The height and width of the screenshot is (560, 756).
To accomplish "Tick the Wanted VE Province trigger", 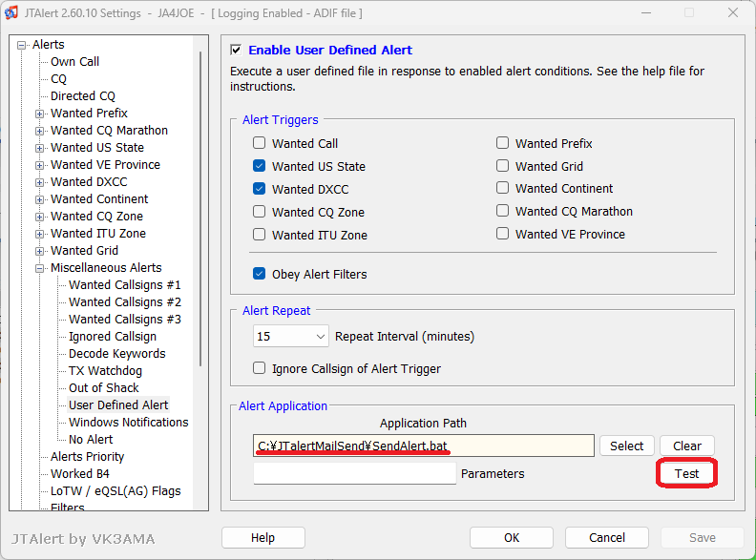I will (x=502, y=234).
